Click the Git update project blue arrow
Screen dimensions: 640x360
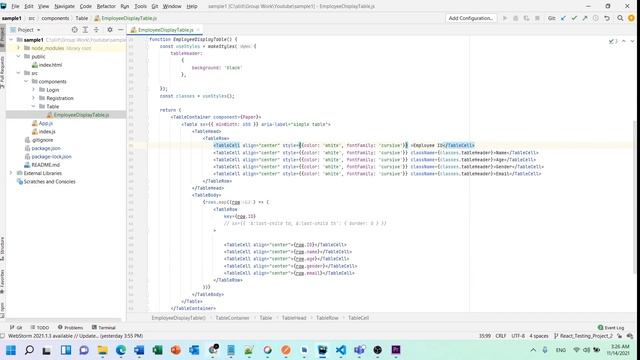click(563, 18)
